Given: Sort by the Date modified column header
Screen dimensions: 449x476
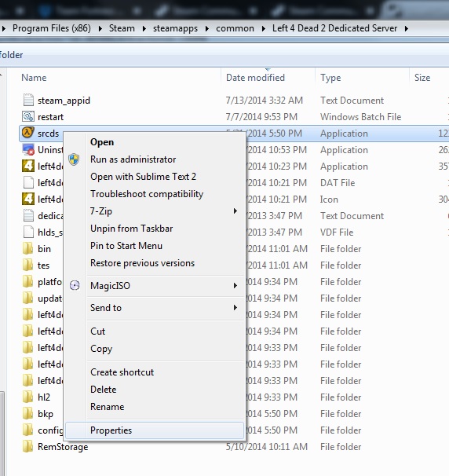Looking at the screenshot, I should (x=255, y=78).
